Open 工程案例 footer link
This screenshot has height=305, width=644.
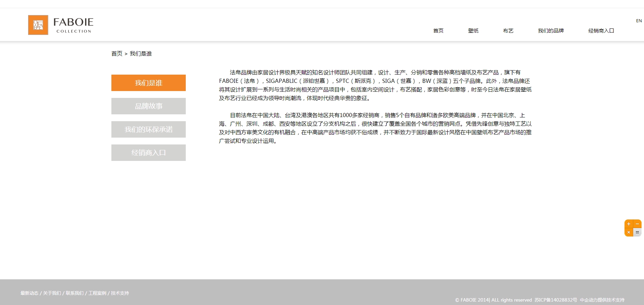coord(97,293)
